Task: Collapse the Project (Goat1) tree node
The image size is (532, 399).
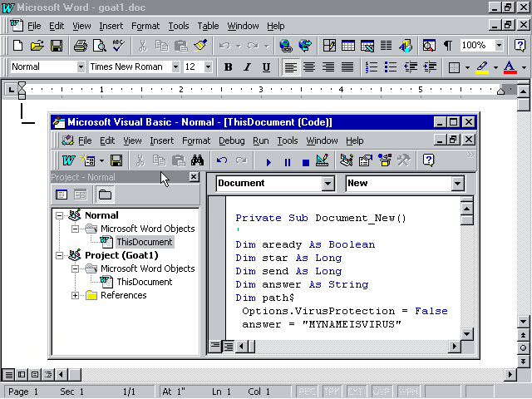Action: [59, 255]
